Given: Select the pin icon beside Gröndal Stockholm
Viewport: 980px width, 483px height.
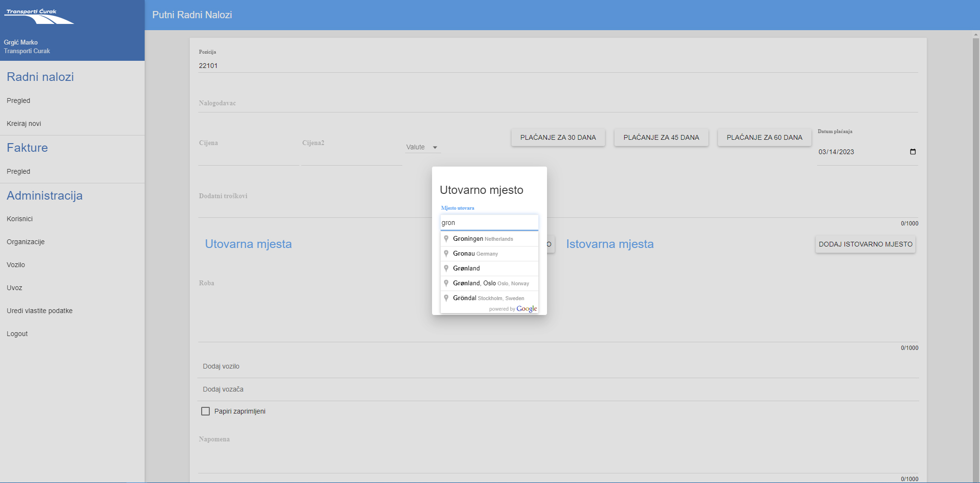Looking at the screenshot, I should pos(446,298).
